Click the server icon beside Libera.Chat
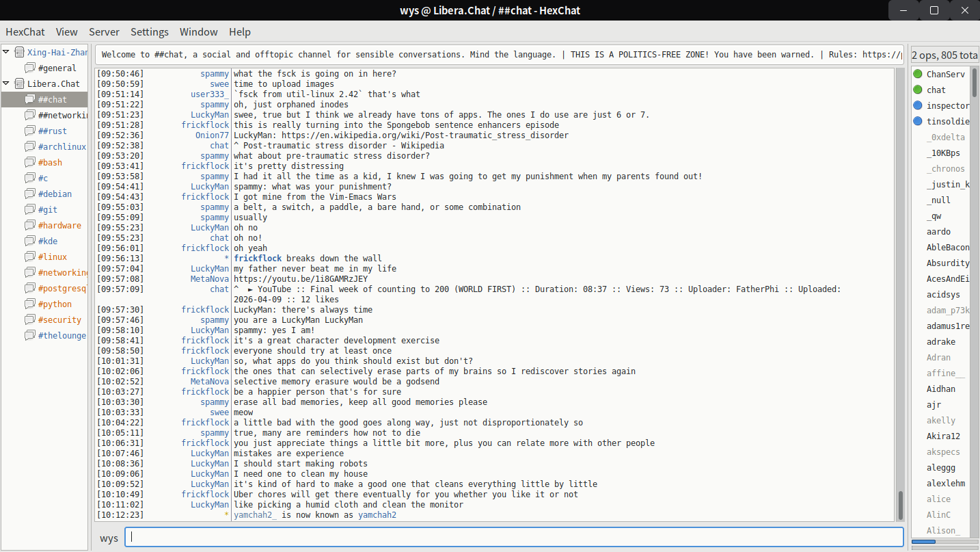 [x=19, y=83]
